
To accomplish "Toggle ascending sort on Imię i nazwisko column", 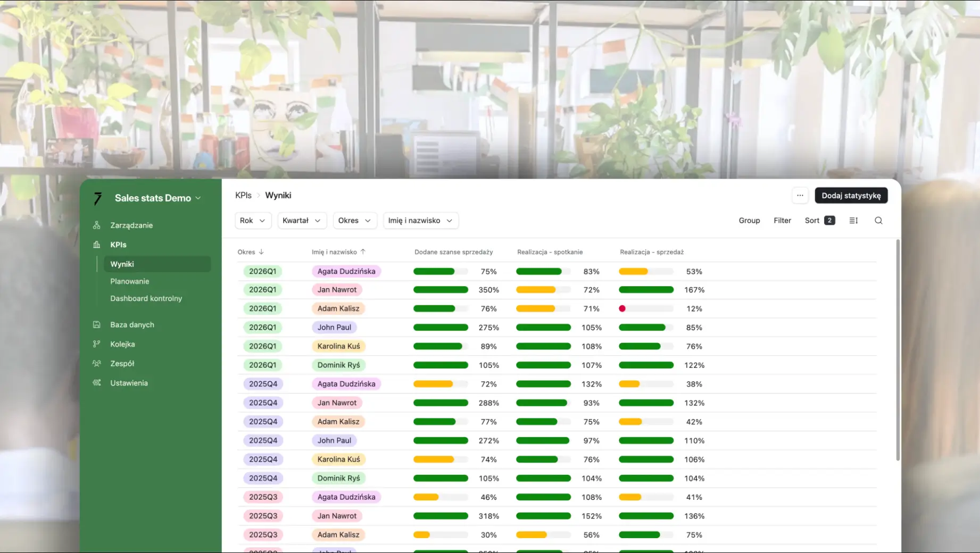I will [363, 252].
